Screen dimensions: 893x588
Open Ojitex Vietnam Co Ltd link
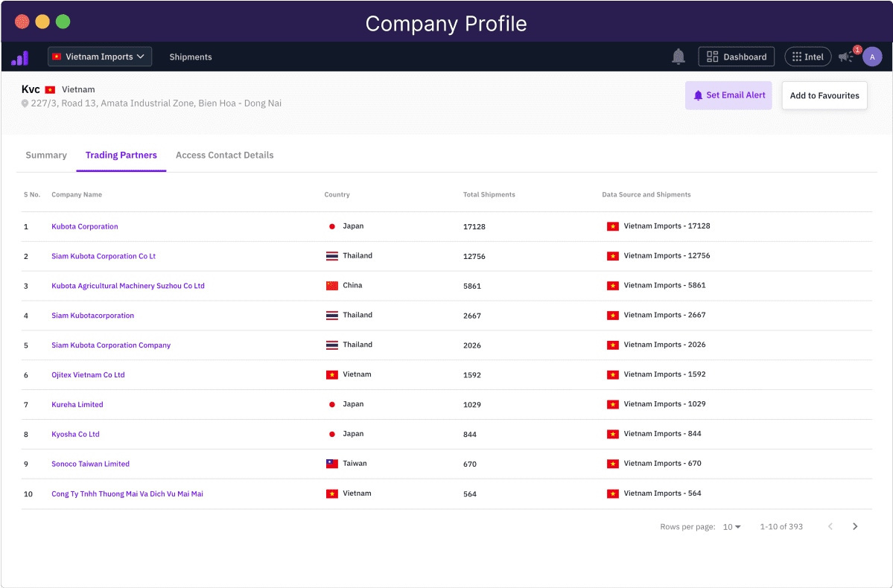coord(89,375)
